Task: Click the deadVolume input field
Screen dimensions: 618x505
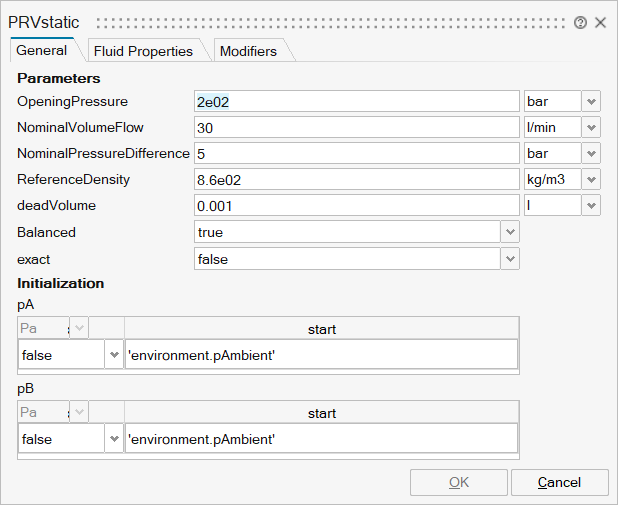Action: click(356, 206)
